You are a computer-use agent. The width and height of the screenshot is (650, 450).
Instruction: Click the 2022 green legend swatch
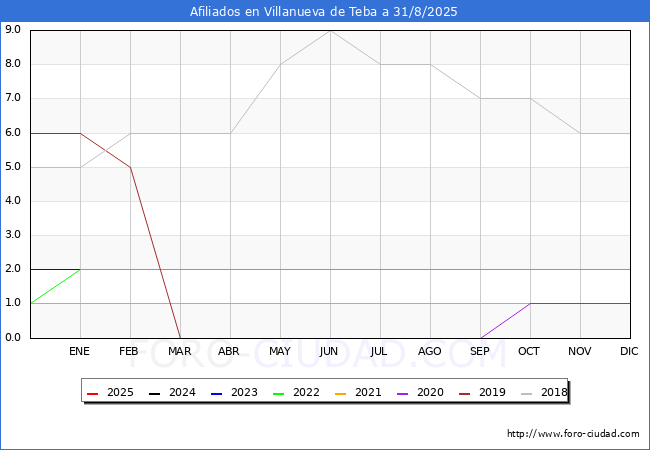(278, 393)
